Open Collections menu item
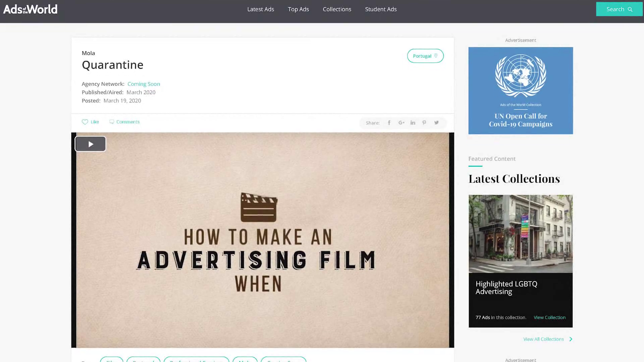Screen dimensions: 644x362 point(337,9)
